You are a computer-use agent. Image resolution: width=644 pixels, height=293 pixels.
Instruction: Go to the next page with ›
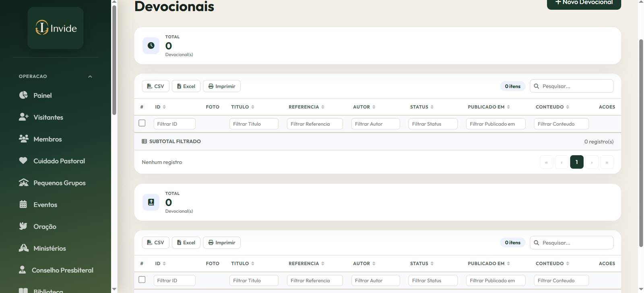(592, 162)
